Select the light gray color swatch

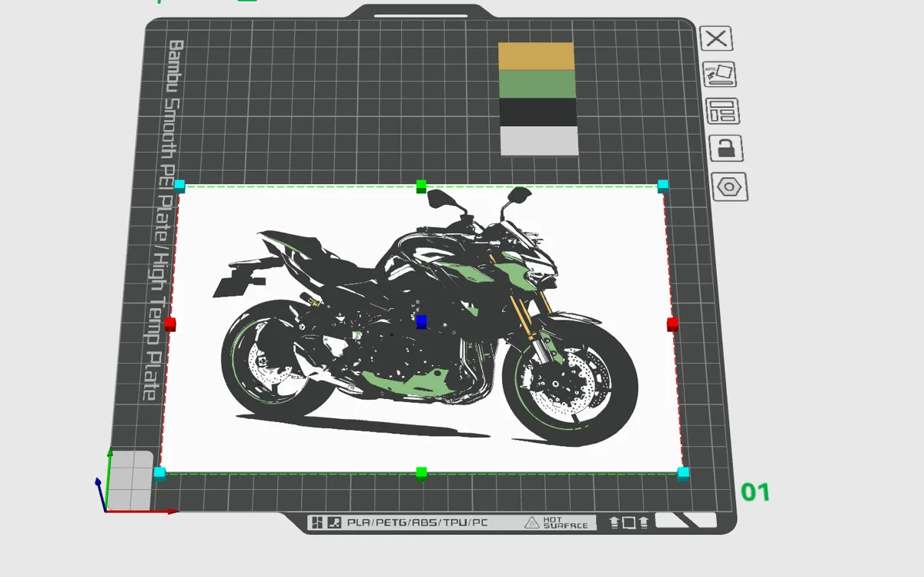pyautogui.click(x=539, y=141)
